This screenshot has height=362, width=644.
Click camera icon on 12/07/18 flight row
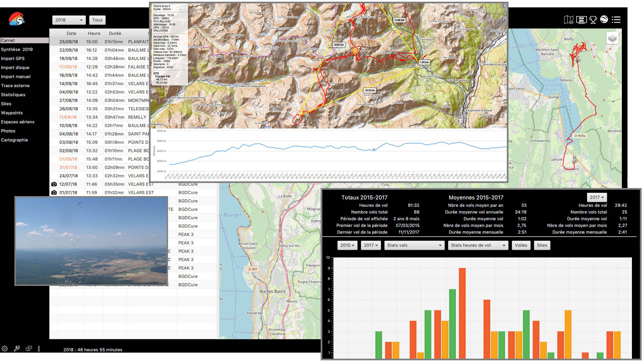[54, 184]
